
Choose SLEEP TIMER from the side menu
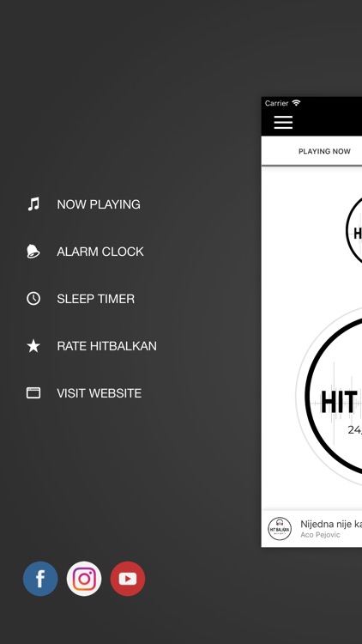click(x=95, y=299)
